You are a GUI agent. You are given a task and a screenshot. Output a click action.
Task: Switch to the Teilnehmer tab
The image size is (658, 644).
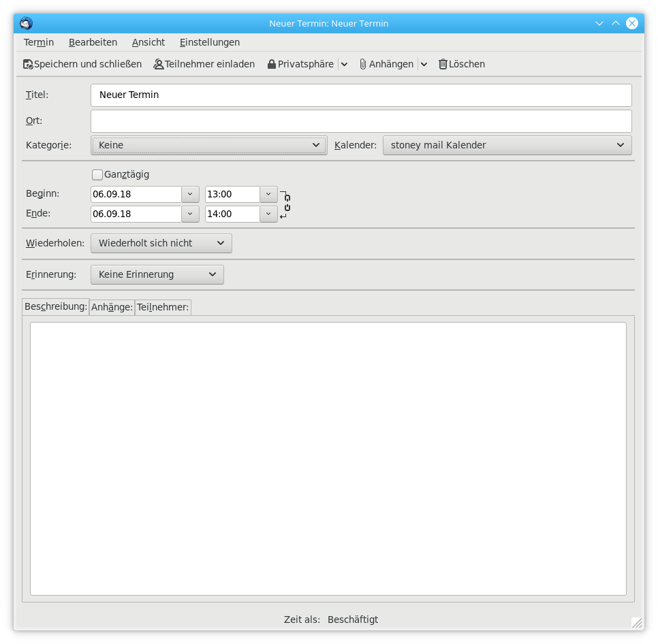(163, 307)
